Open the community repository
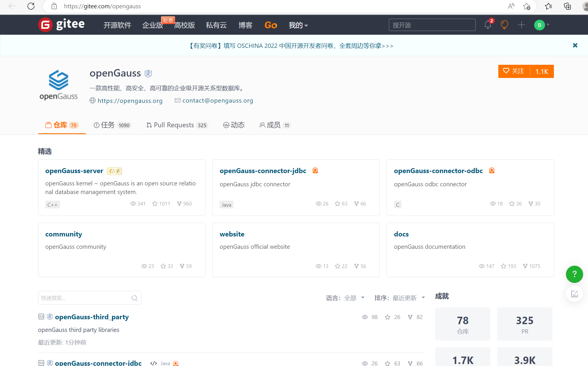Screen dimensions: 588x366 [64, 234]
